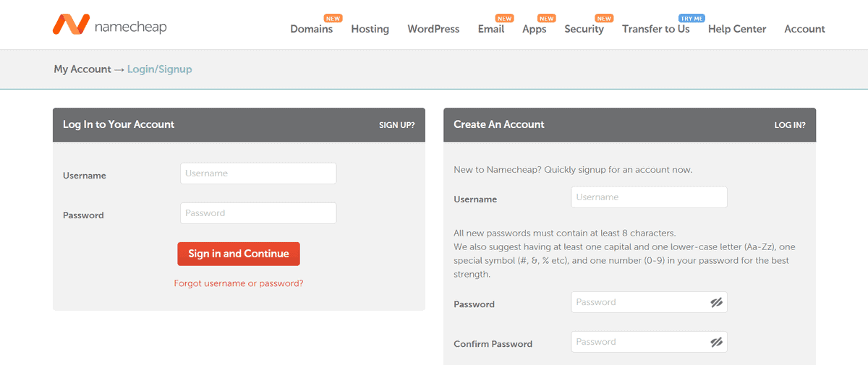
Task: Click the Create An Account heading
Action: (499, 124)
